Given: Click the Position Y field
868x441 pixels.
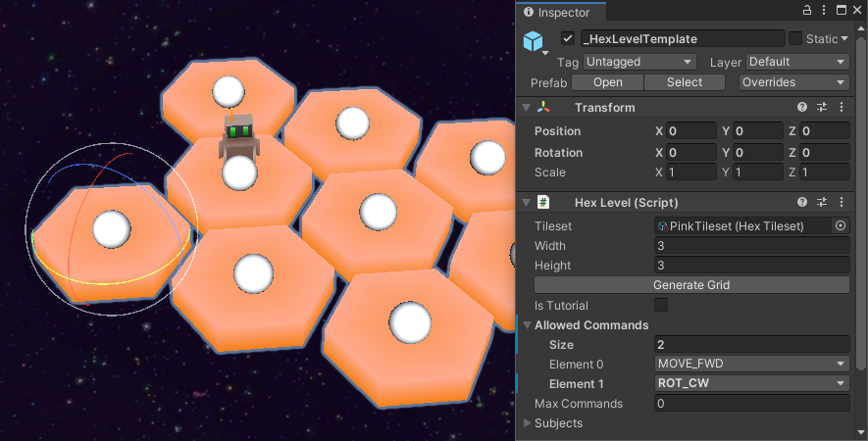Looking at the screenshot, I should [758, 130].
